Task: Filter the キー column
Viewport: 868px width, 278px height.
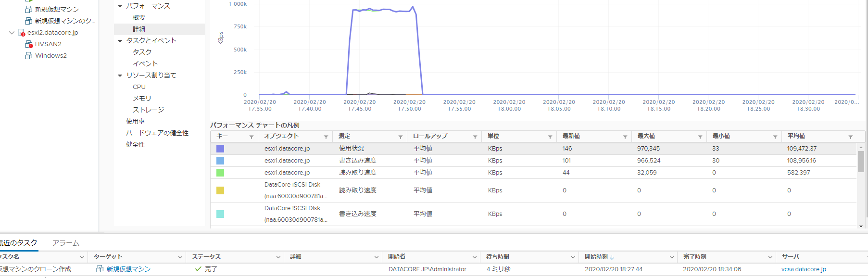Action: click(x=251, y=137)
